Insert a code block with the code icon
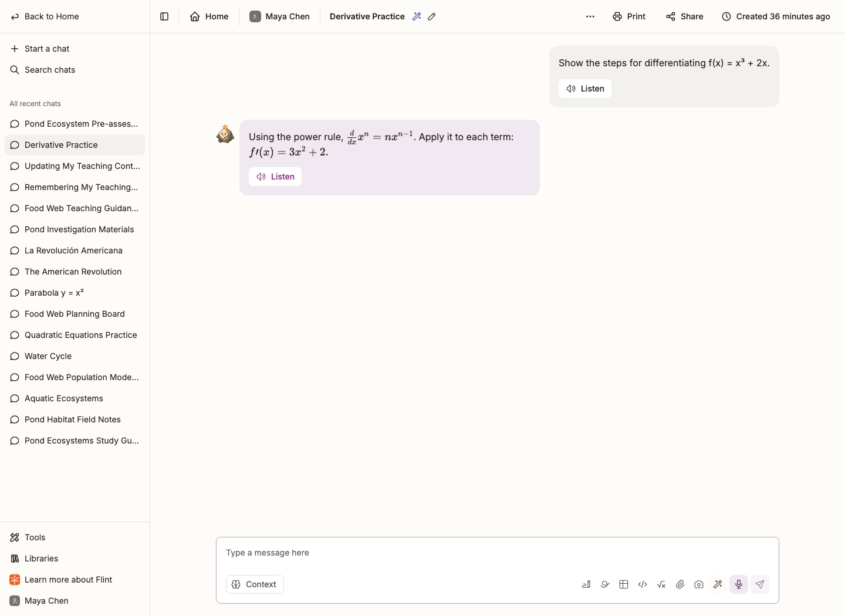This screenshot has width=845, height=616. click(643, 584)
